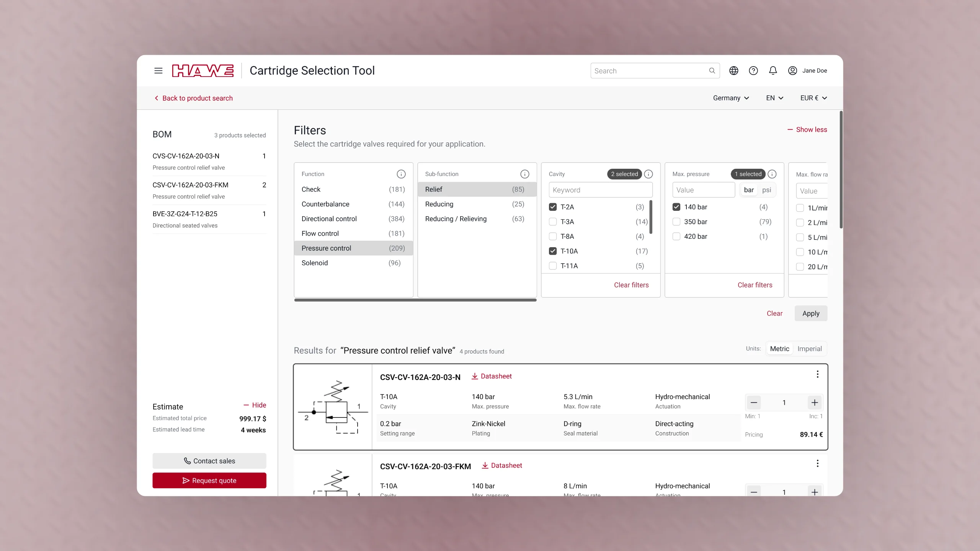Viewport: 980px width, 551px height.
Task: Increase quantity of CSV-CV-162A-20-03-N
Action: 815,403
